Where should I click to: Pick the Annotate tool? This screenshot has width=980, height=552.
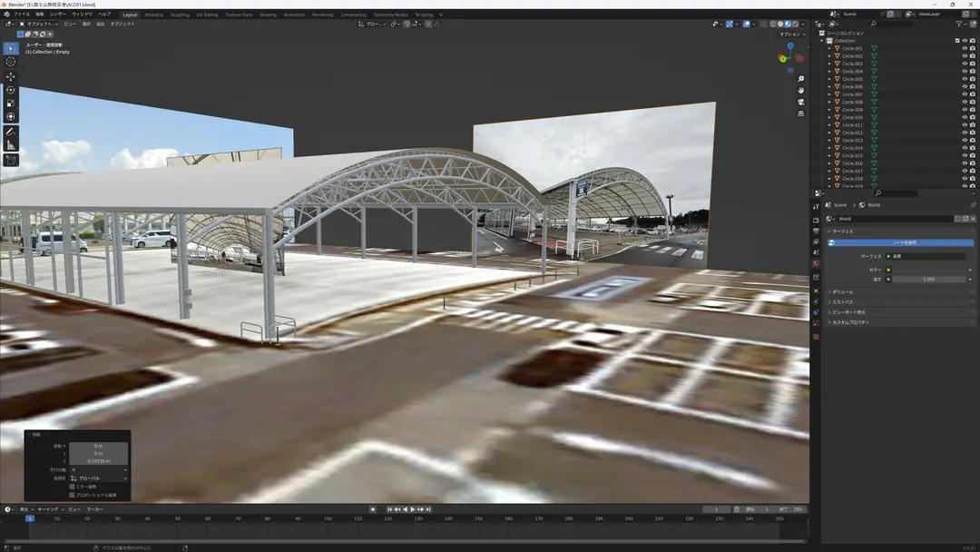tap(11, 132)
